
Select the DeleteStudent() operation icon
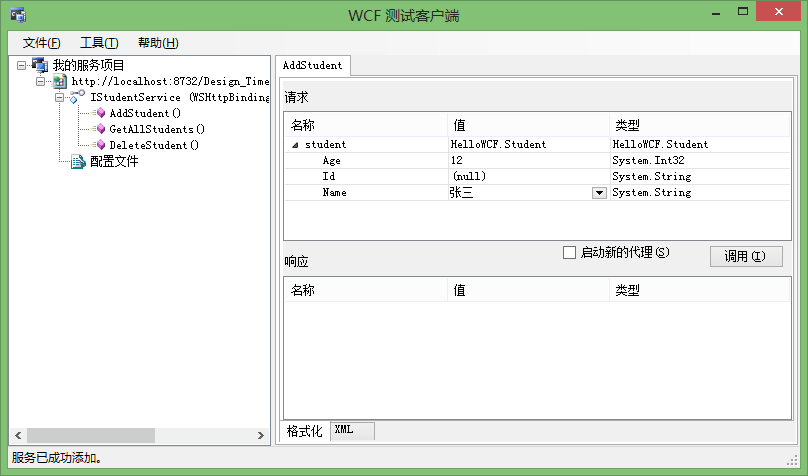(x=99, y=145)
